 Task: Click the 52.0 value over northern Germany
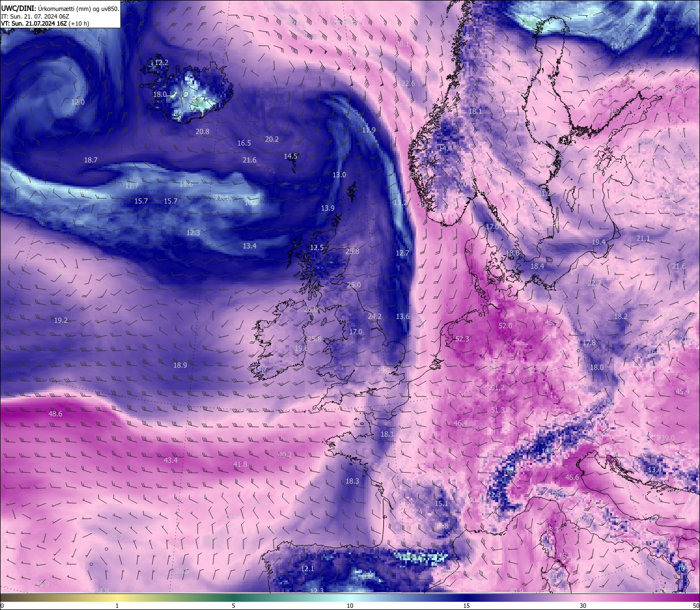pyautogui.click(x=505, y=326)
